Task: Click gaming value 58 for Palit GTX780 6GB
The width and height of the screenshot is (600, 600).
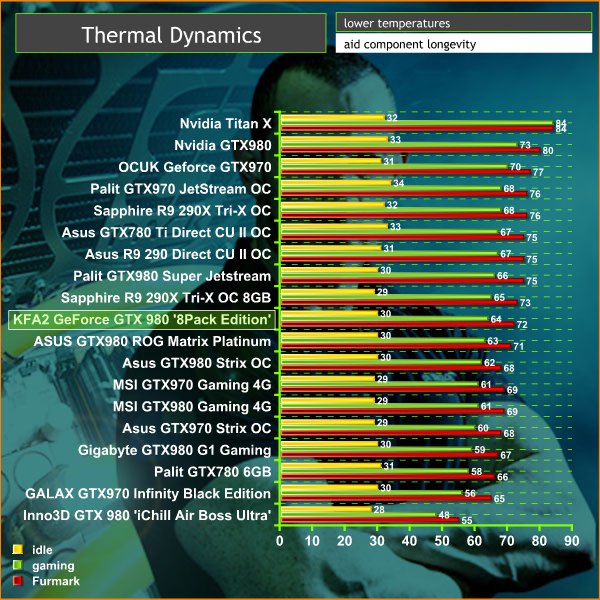Action: coord(476,472)
